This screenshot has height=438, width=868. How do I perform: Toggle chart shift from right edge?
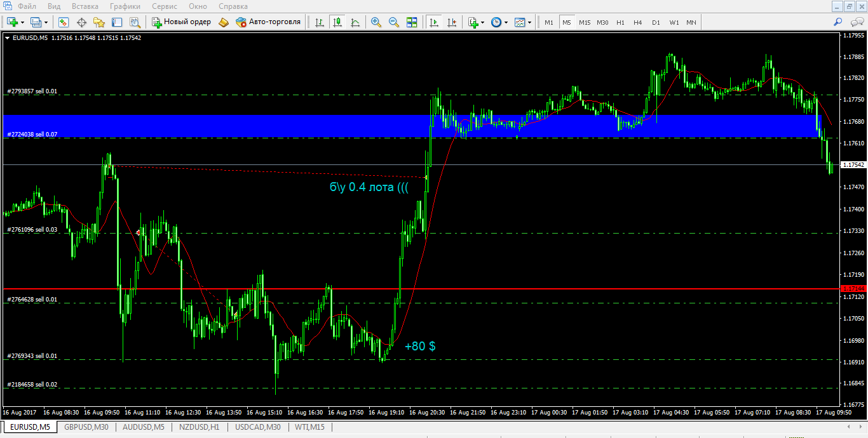452,22
